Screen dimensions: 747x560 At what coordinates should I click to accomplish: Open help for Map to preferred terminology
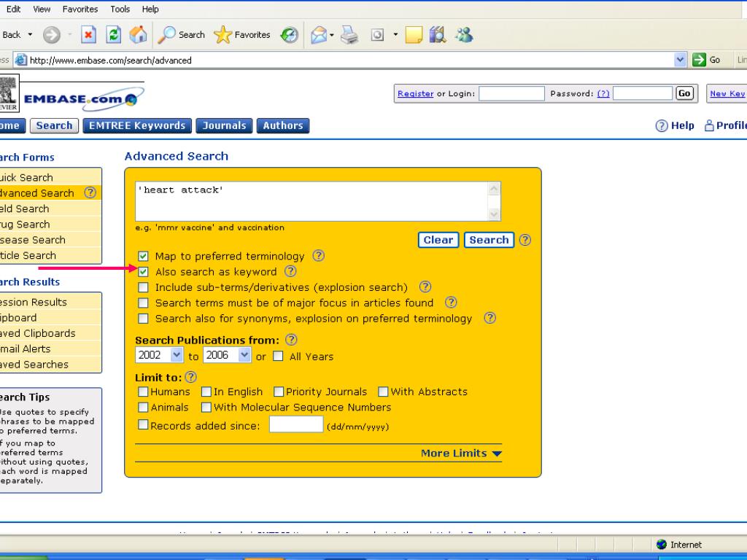click(x=318, y=256)
